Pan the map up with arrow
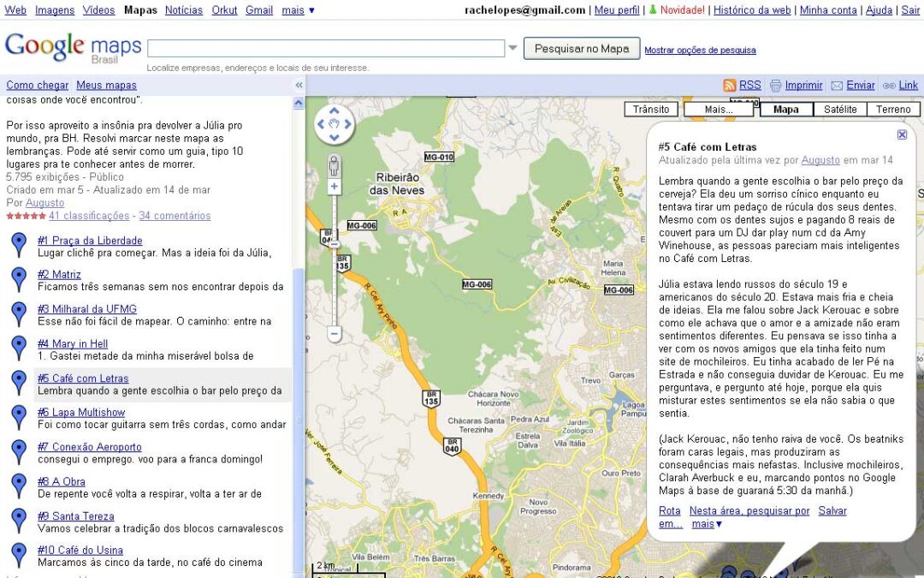924x578 pixels. tap(335, 111)
